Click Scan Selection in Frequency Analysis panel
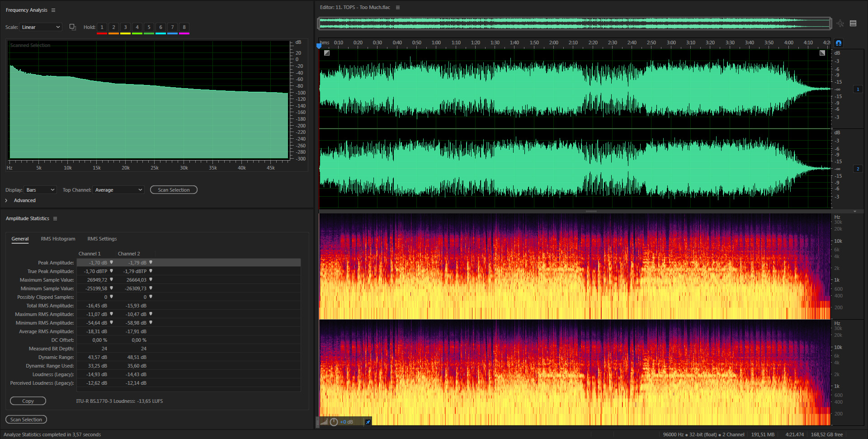This screenshot has height=439, width=868. (x=174, y=190)
